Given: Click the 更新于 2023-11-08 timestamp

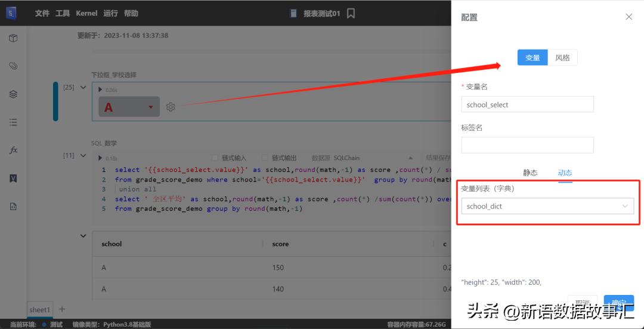Looking at the screenshot, I should [123, 35].
